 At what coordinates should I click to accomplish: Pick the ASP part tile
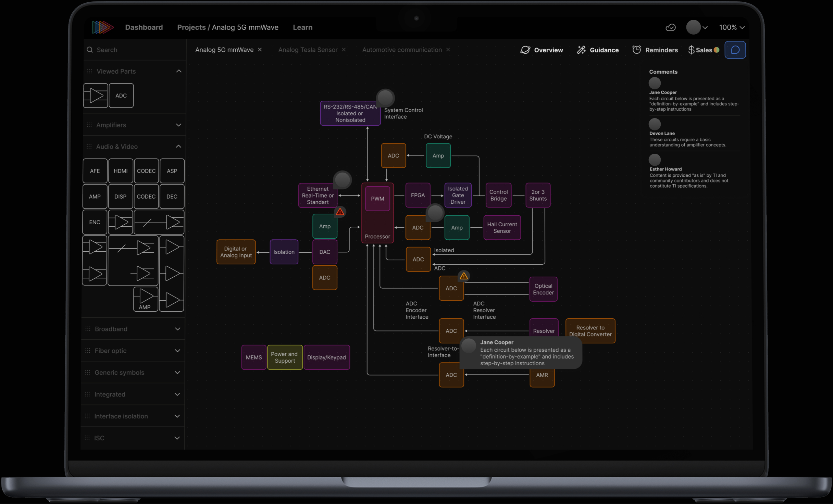coord(172,171)
